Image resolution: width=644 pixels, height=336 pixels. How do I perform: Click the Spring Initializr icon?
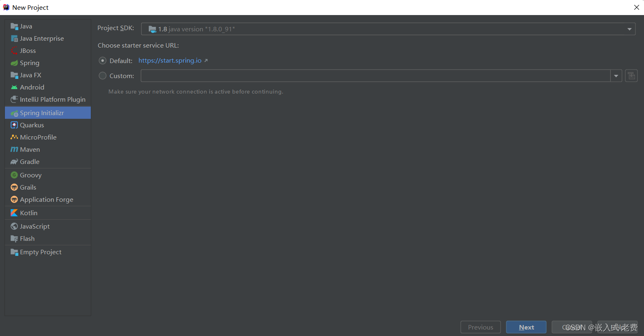(14, 113)
